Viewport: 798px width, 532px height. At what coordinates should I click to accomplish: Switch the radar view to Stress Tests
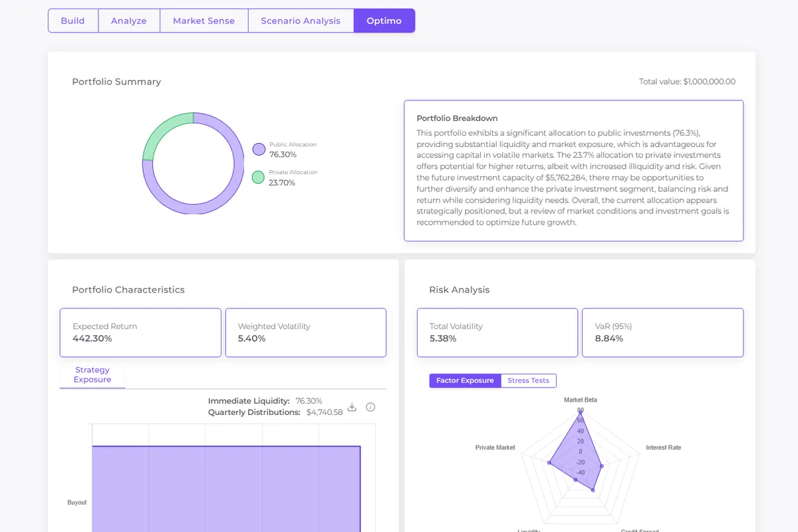pos(528,380)
